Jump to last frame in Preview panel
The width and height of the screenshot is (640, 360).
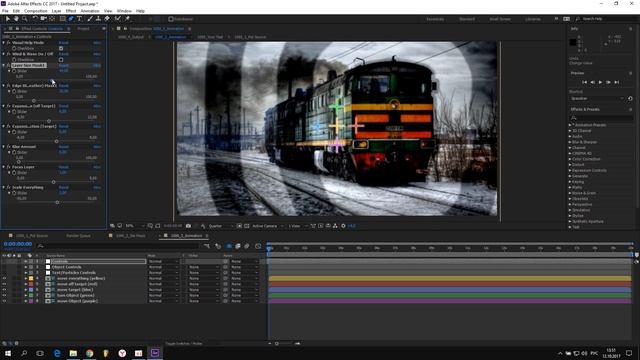[616, 82]
